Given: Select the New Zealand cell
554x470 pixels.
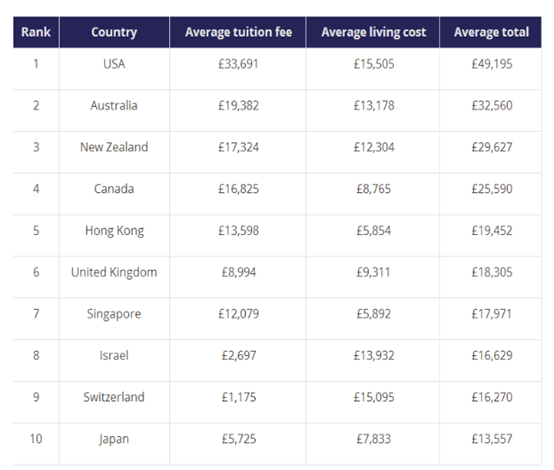Looking at the screenshot, I should (x=114, y=147).
